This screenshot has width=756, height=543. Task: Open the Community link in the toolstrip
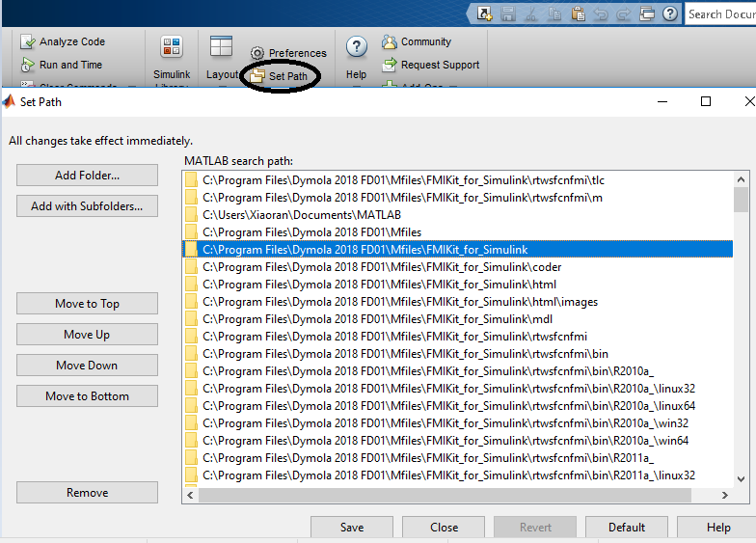tap(417, 42)
